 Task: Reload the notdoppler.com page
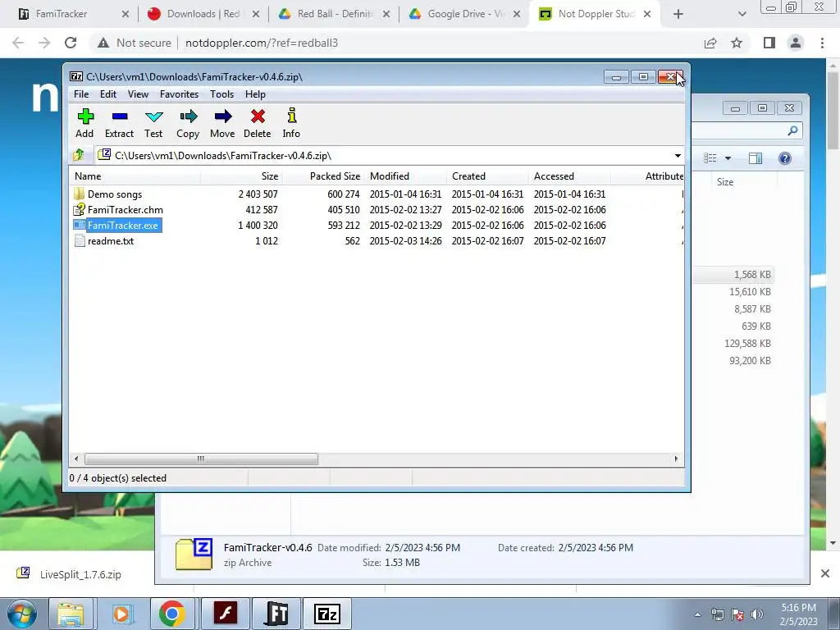(x=71, y=43)
